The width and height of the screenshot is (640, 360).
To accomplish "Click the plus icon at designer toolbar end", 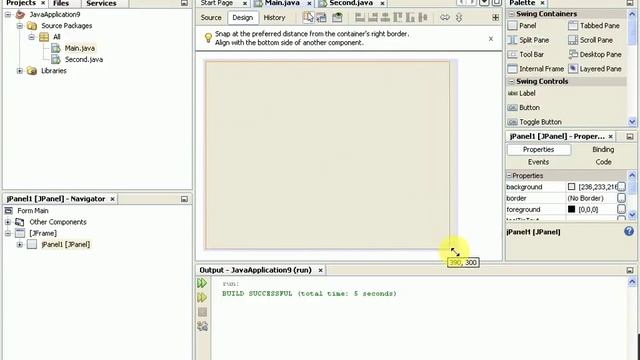I will tap(495, 18).
